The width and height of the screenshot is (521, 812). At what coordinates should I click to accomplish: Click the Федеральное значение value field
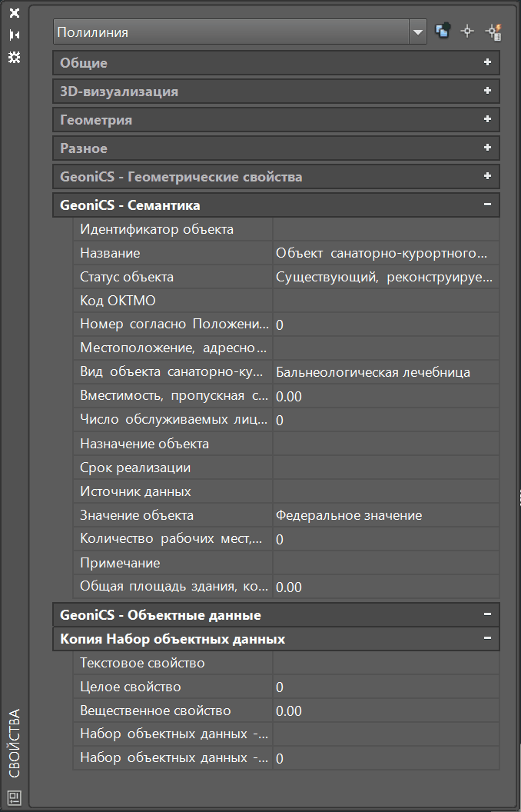point(386,515)
